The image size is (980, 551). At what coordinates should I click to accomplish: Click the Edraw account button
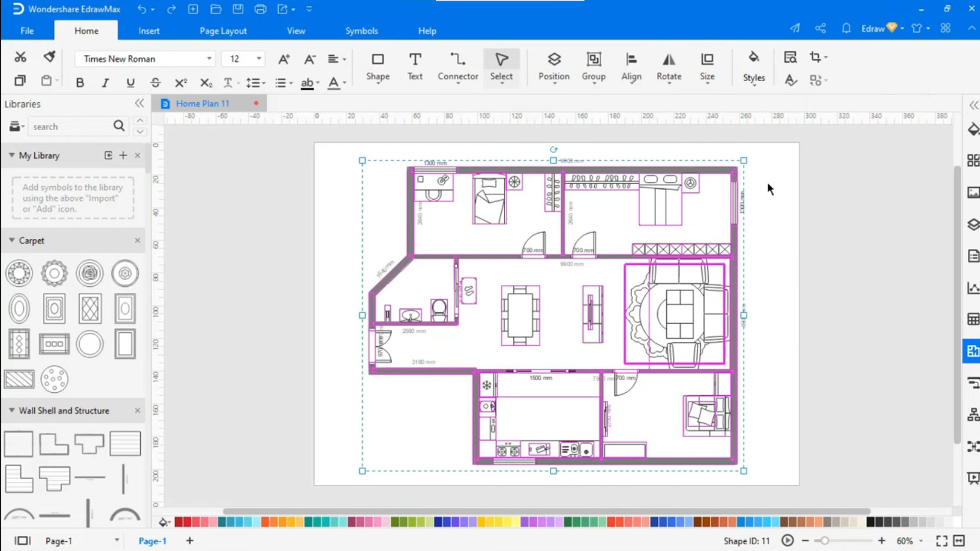click(882, 28)
